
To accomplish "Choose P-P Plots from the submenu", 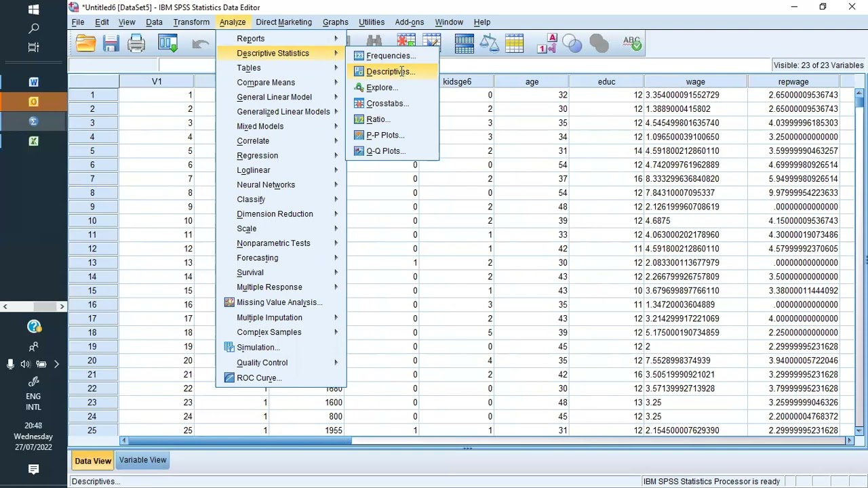I will [392, 135].
